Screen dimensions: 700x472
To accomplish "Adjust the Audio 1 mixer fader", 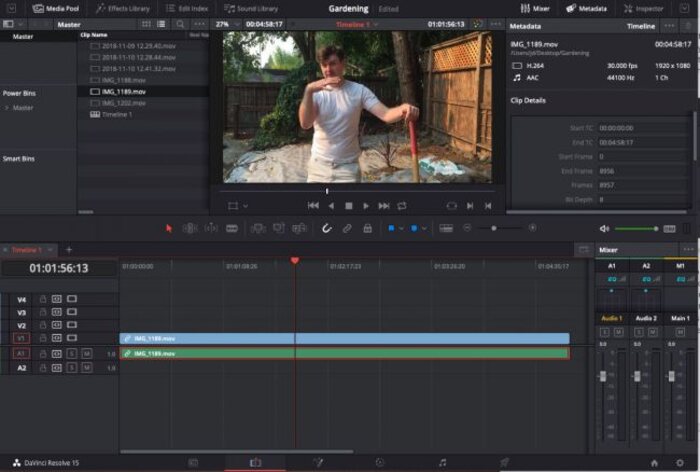I will (603, 376).
